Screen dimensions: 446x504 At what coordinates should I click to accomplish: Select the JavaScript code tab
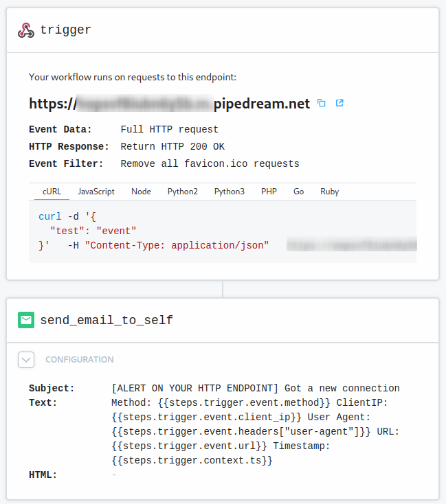tap(96, 192)
